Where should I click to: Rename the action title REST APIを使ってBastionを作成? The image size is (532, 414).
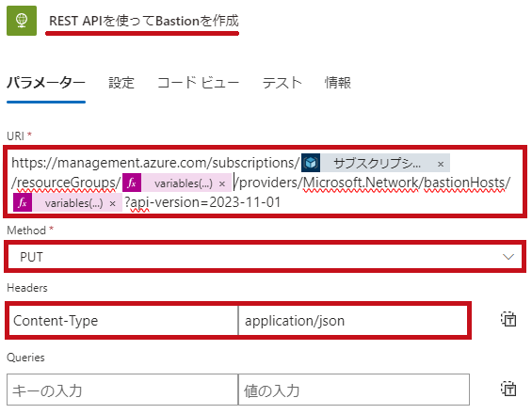click(144, 21)
